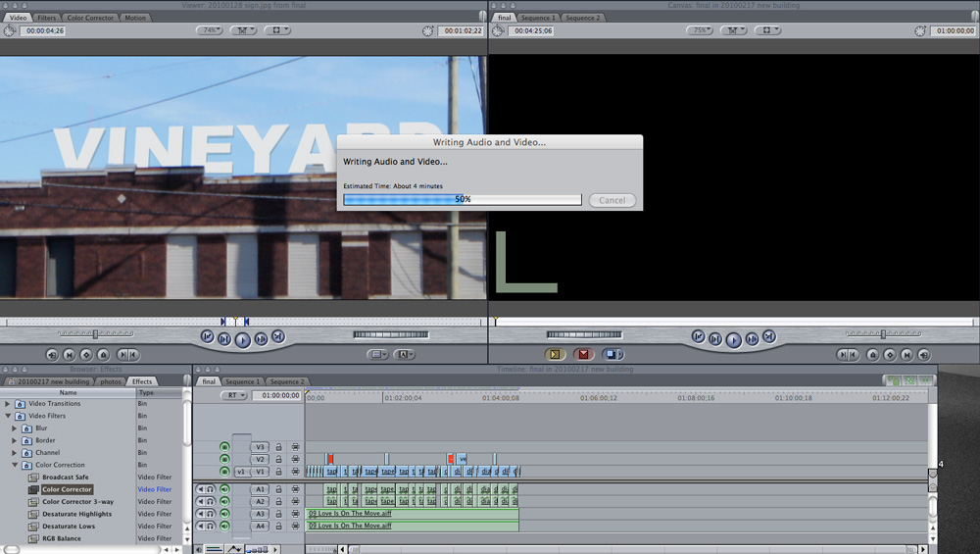The height and width of the screenshot is (554, 980).
Task: Go to next edit in Canvas
Action: tap(769, 336)
